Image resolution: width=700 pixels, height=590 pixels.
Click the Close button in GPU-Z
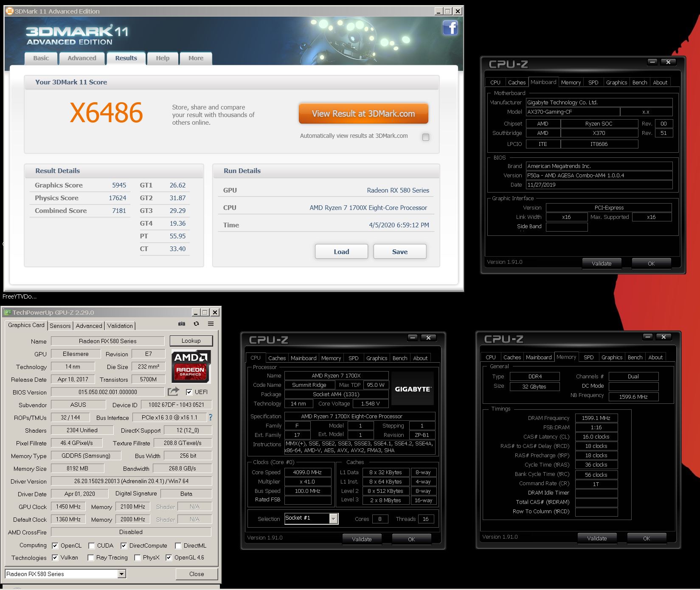tap(197, 574)
